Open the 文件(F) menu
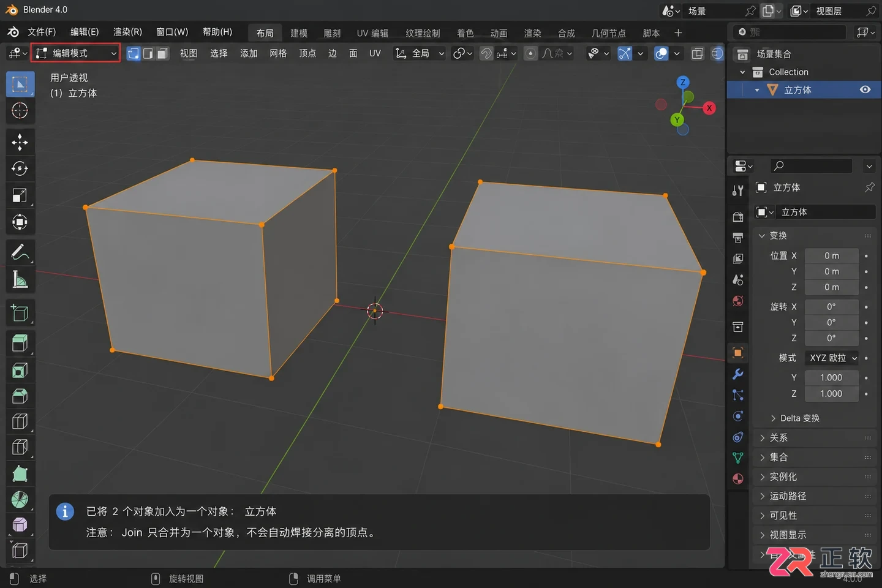Image resolution: width=882 pixels, height=588 pixels. (x=42, y=32)
